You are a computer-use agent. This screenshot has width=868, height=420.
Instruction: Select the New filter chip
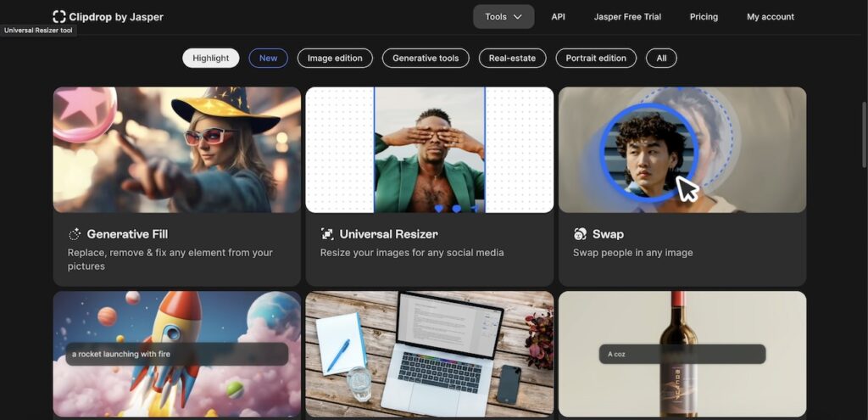tap(268, 58)
